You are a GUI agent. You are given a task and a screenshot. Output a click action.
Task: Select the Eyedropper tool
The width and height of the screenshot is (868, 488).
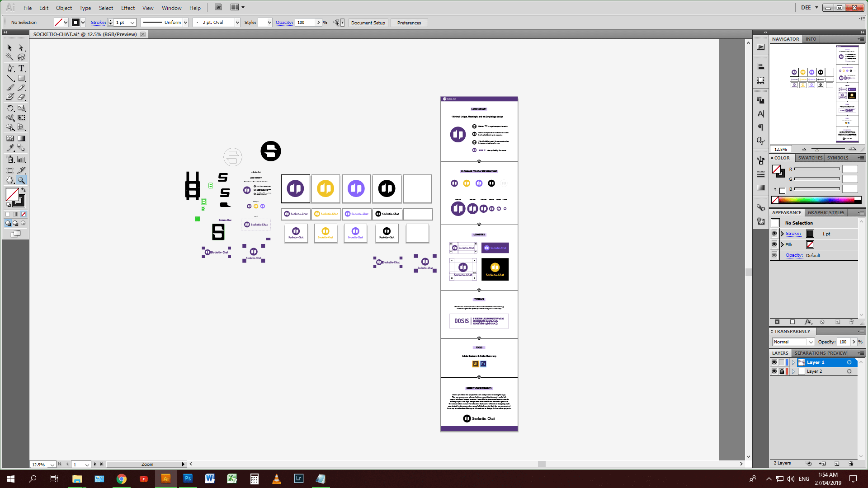point(10,148)
